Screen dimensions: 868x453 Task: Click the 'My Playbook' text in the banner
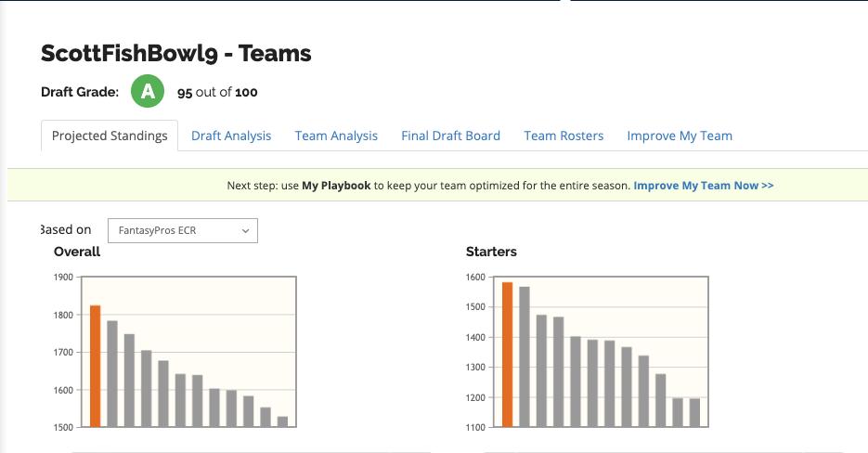coord(336,186)
